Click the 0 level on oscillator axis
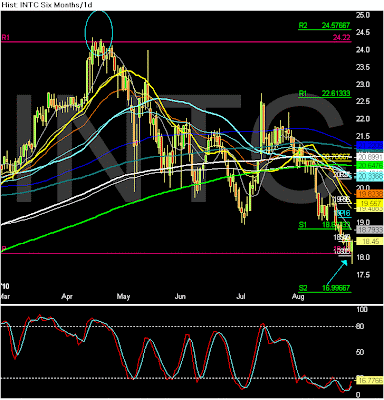Image resolution: width=384 pixels, height=400 pixels. [358, 395]
